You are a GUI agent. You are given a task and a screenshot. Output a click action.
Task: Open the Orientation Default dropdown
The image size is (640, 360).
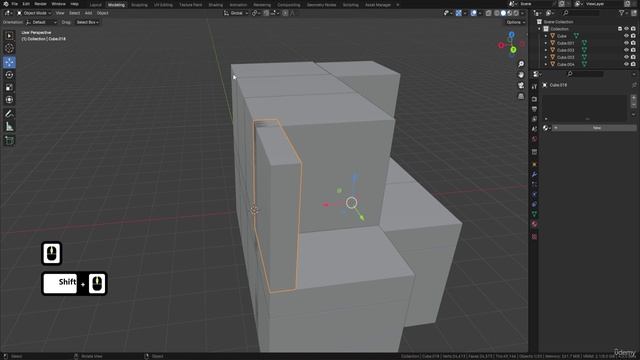coord(41,22)
